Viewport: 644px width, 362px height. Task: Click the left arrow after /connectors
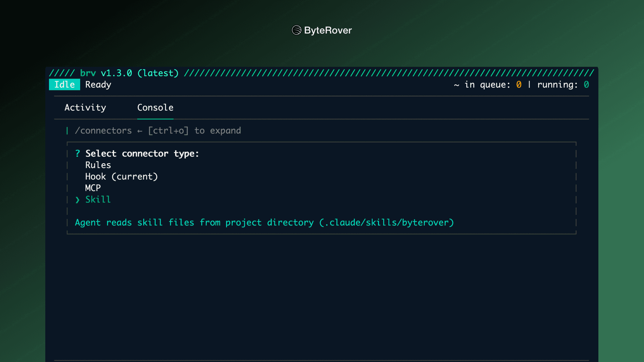point(140,131)
